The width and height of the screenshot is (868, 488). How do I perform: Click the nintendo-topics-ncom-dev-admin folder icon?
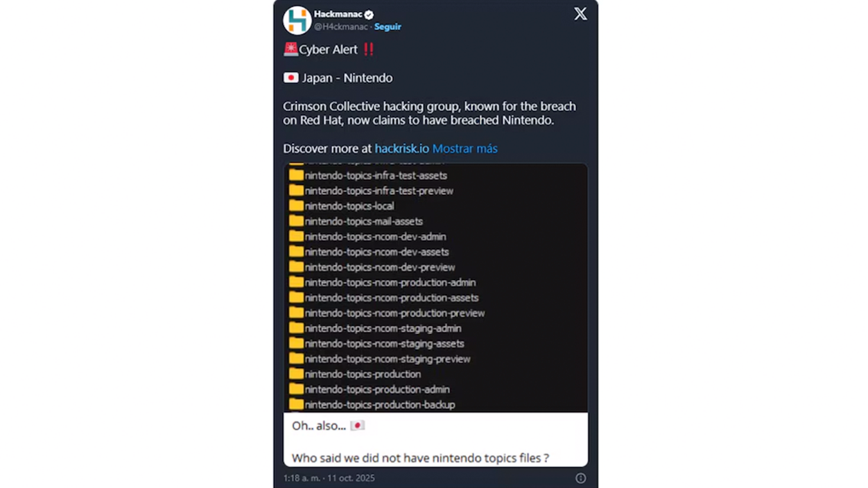[296, 236]
